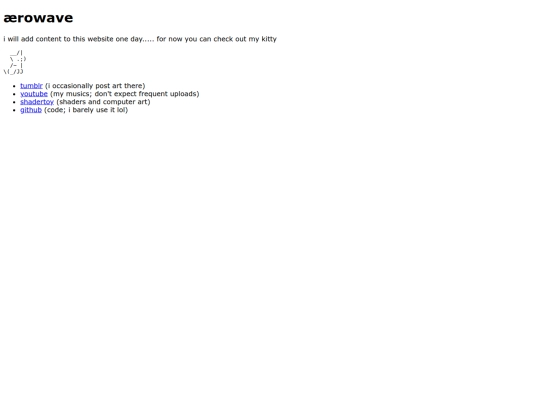Click "(i occasionally post art there)" description
The image size is (540, 405).
point(95,86)
